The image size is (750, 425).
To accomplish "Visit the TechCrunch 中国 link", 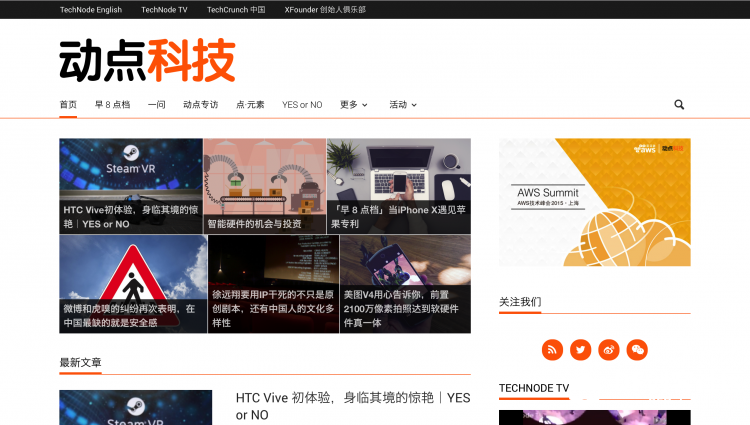I will 236,10.
